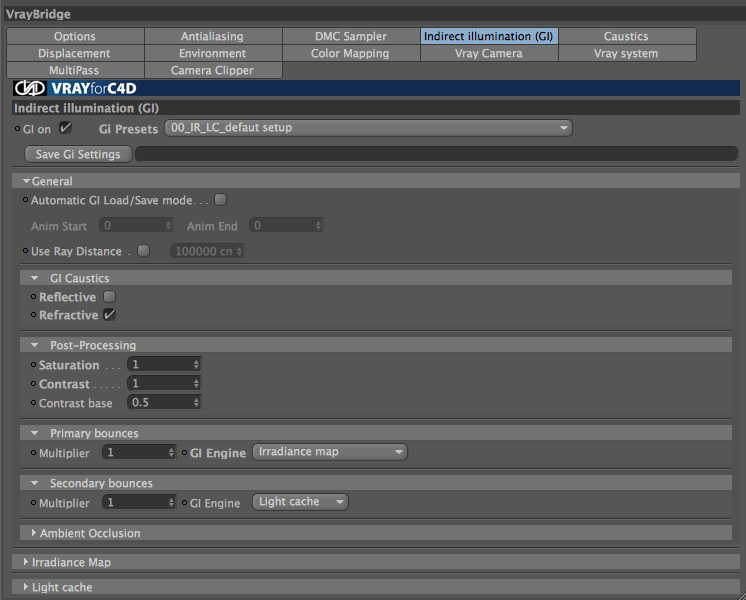Disable the GI on checkbox
Screen dimensions: 746x600
click(x=65, y=128)
